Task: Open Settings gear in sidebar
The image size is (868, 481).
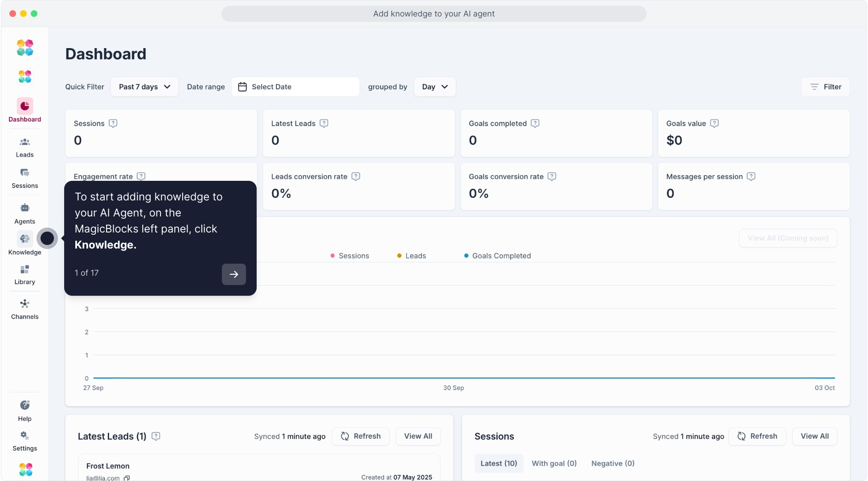Action: click(25, 436)
